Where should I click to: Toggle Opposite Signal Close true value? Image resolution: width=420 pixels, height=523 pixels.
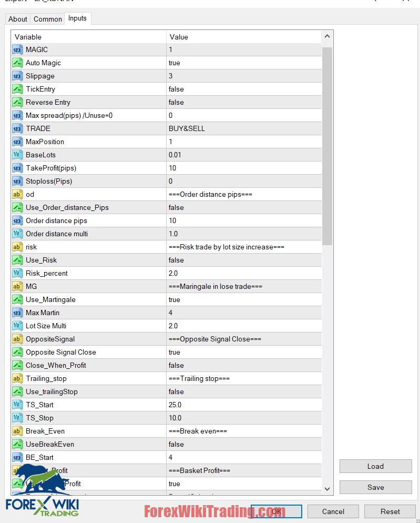coord(244,352)
